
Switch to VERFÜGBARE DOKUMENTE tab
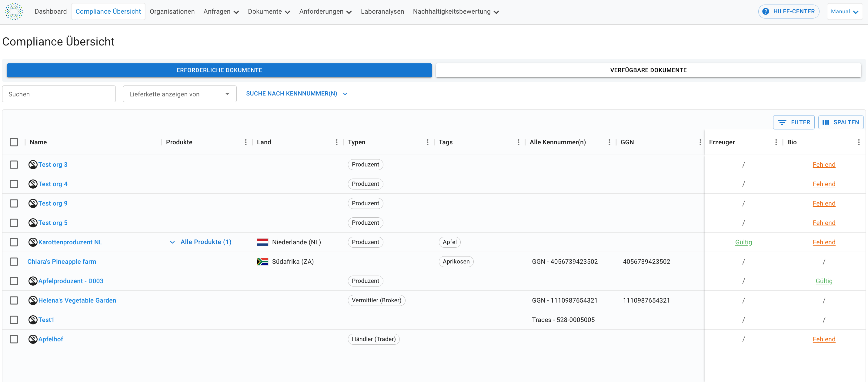click(648, 70)
